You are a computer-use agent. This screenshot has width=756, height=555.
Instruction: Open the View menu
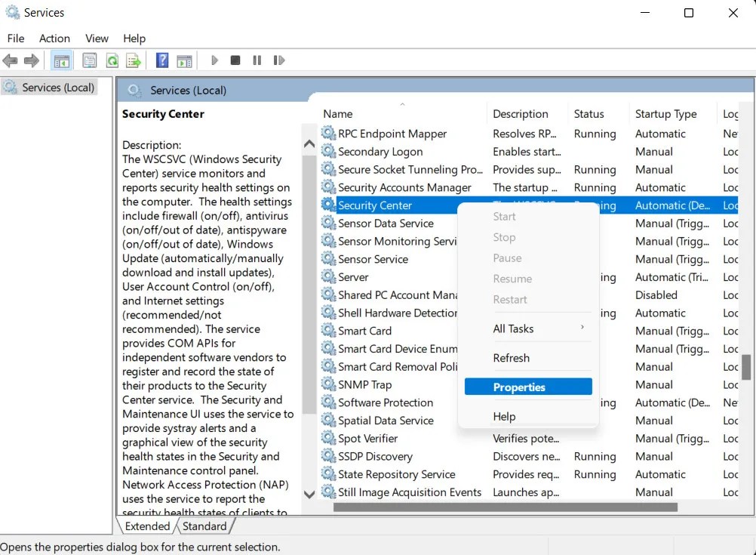click(x=97, y=39)
